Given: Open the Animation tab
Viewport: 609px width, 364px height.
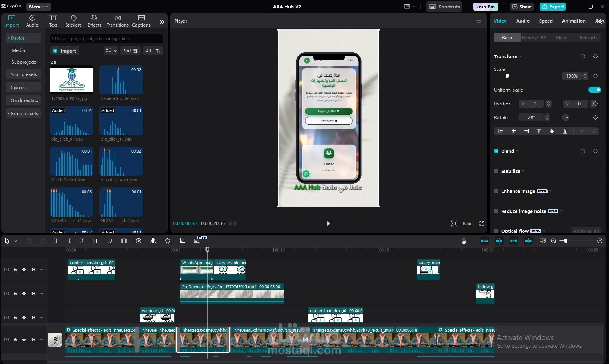Looking at the screenshot, I should click(x=574, y=21).
